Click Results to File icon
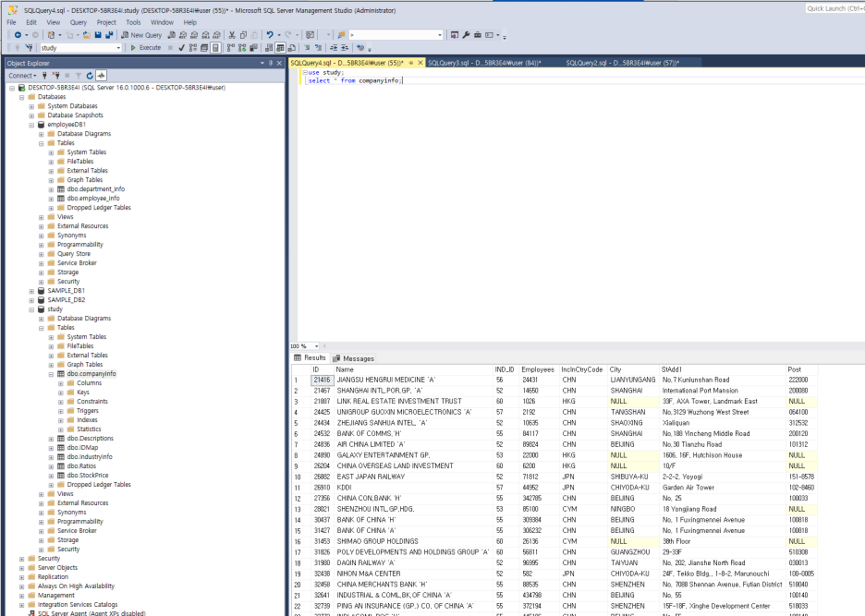The width and height of the screenshot is (865, 616). point(292,48)
